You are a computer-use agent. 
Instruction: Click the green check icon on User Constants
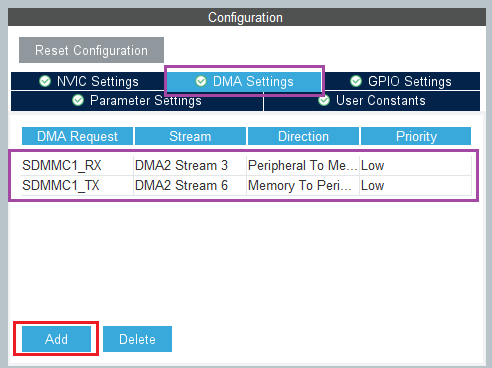click(324, 100)
